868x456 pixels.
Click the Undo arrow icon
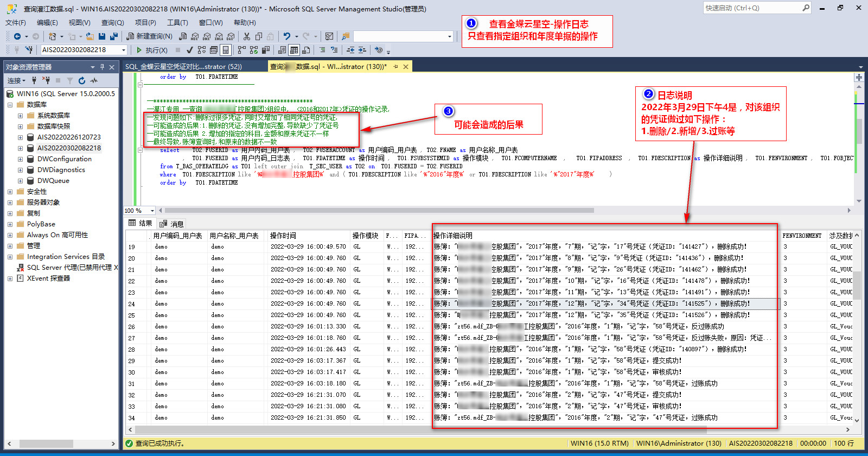pyautogui.click(x=287, y=36)
